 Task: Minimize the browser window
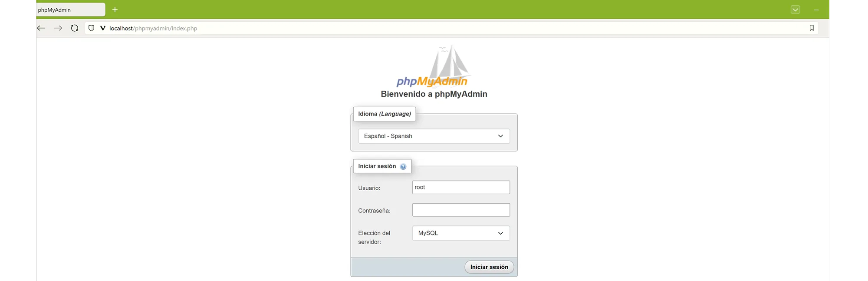[816, 10]
